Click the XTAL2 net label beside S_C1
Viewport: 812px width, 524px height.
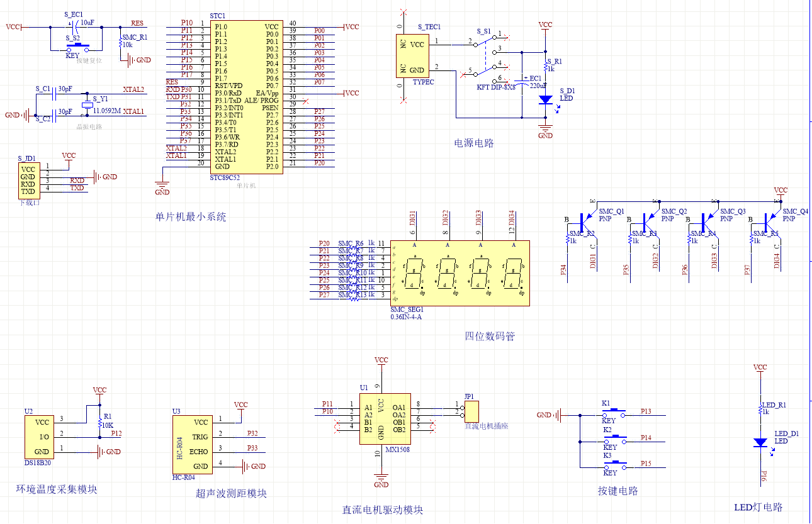point(133,89)
